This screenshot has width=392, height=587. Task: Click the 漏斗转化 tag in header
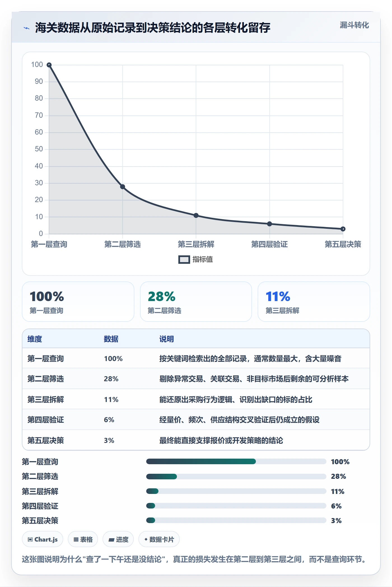(x=354, y=25)
